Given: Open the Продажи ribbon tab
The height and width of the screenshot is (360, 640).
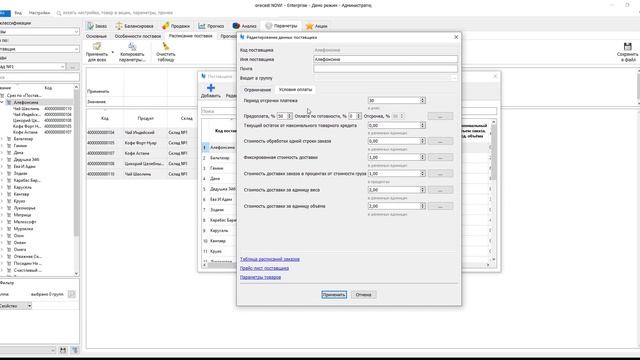Looking at the screenshot, I should [176, 26].
